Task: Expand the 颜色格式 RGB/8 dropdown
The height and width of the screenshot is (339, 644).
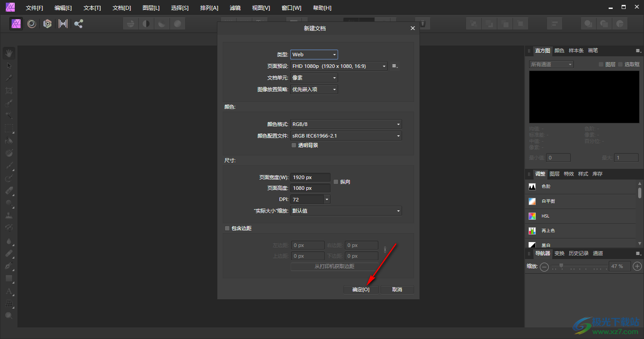Action: point(346,124)
